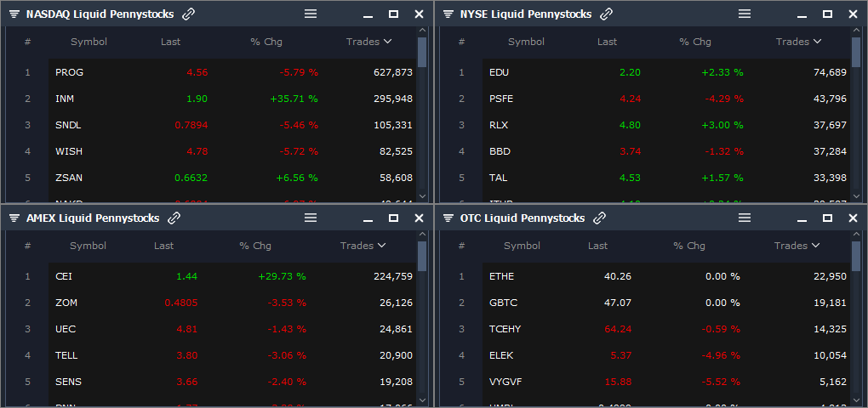Close the OTC Liquid Pennystocks panel
The height and width of the screenshot is (408, 868).
[853, 218]
